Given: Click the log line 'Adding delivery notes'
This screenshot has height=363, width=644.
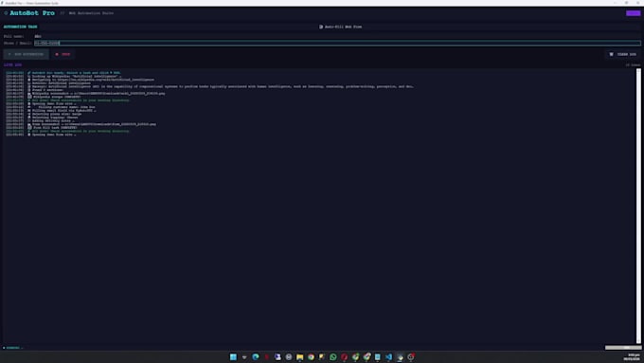Looking at the screenshot, I should point(40,121).
